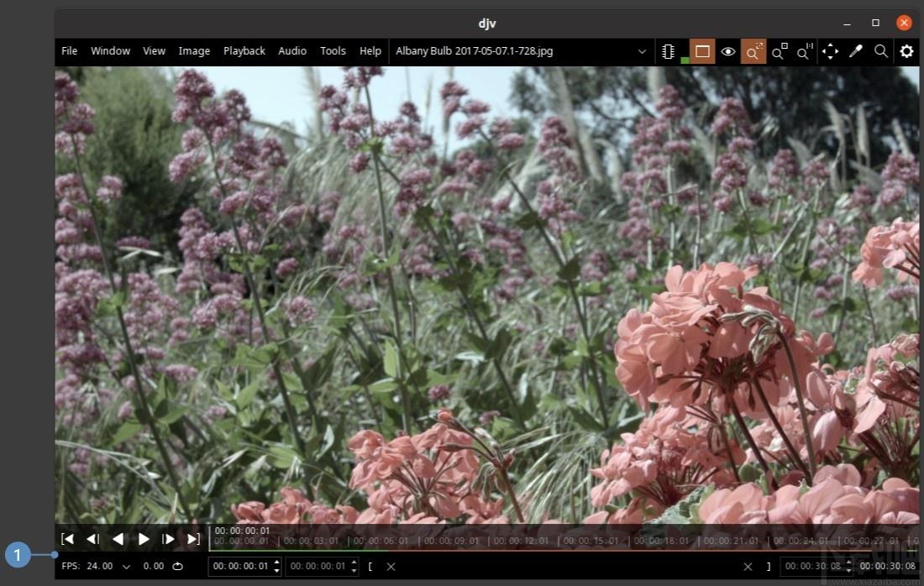
Task: Click the duration text 00:00:30:08
Action: [x=888, y=566]
